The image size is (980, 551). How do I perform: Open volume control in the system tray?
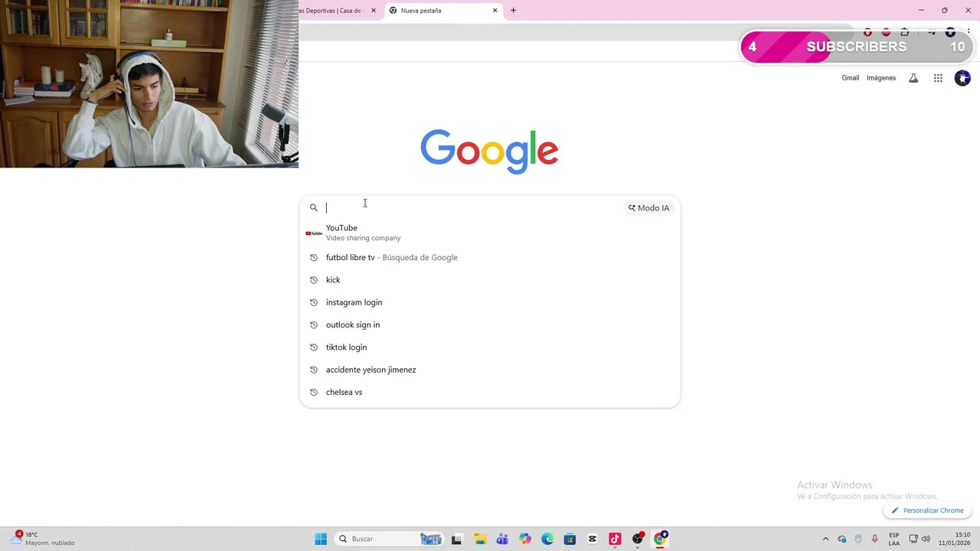coord(926,539)
